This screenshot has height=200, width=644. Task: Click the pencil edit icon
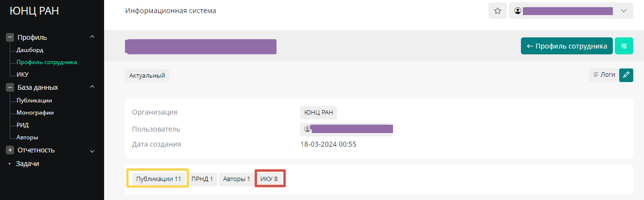[x=626, y=75]
